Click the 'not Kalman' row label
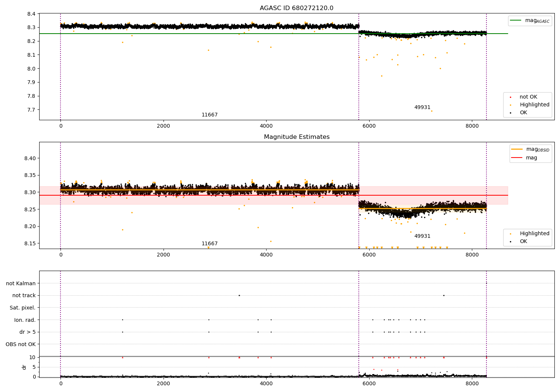This screenshot has height=392, width=560. [x=21, y=284]
